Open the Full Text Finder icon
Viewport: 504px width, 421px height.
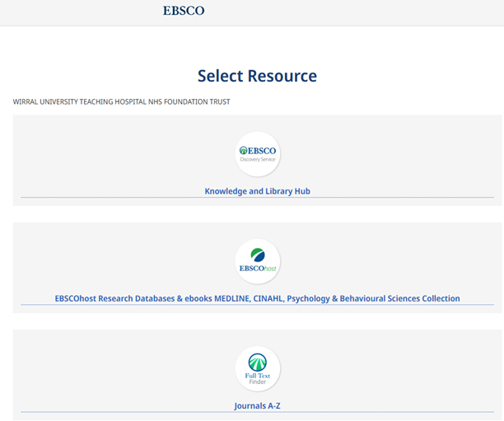click(258, 369)
